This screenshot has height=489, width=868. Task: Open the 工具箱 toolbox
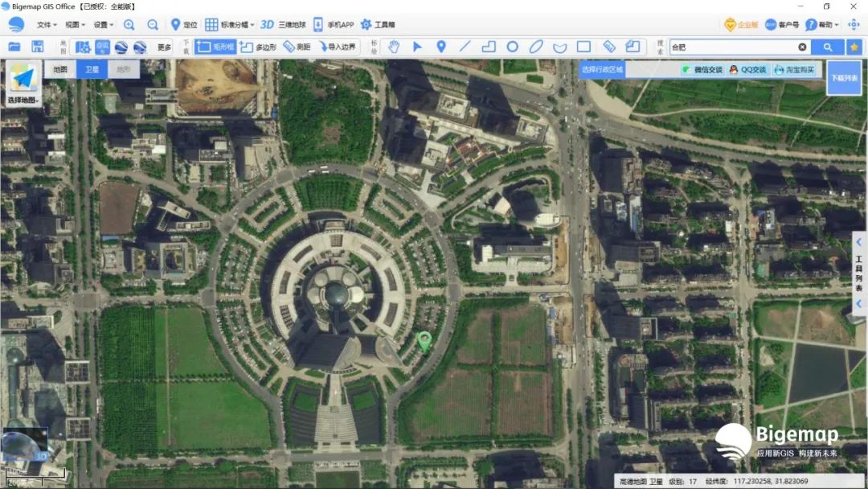[378, 24]
